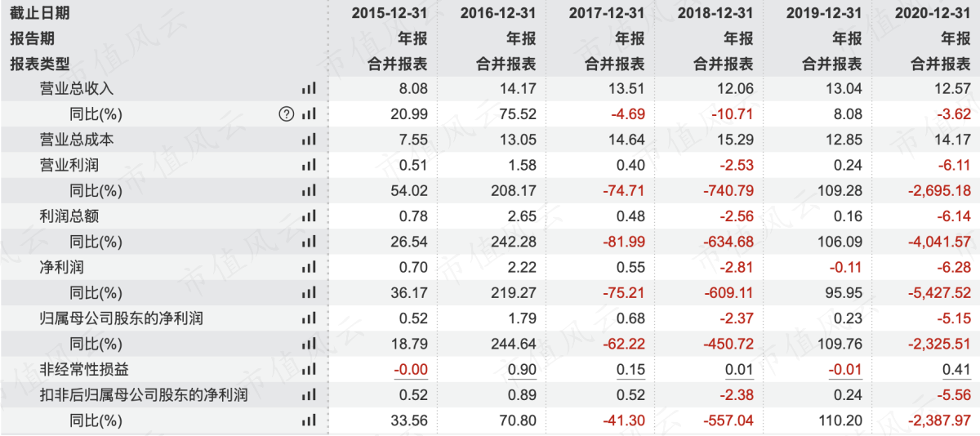Click chart icon beside 营业利润
This screenshot has height=436, width=980.
pos(308,166)
